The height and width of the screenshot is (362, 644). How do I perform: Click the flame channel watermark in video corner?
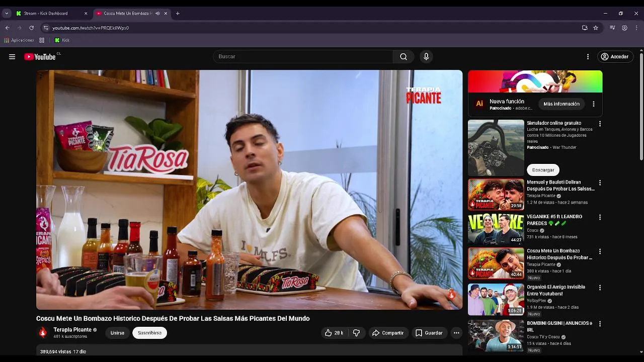pos(451,295)
